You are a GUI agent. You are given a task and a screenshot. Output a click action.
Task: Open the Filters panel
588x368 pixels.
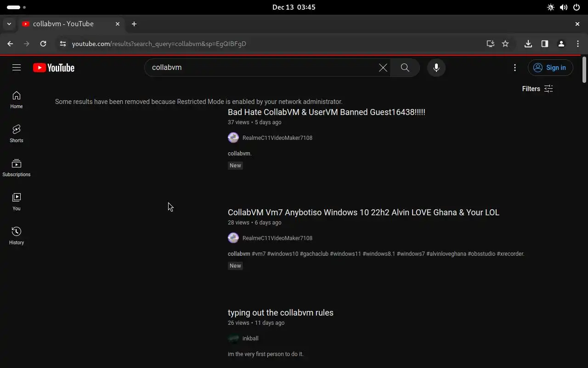point(537,89)
